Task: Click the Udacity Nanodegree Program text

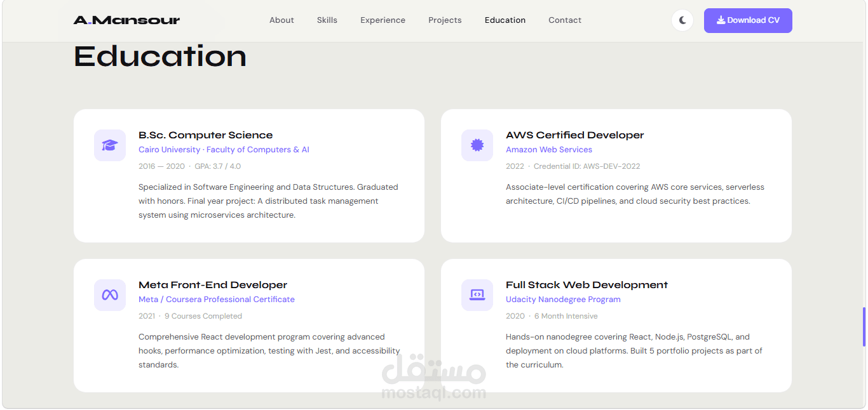Action: tap(563, 300)
